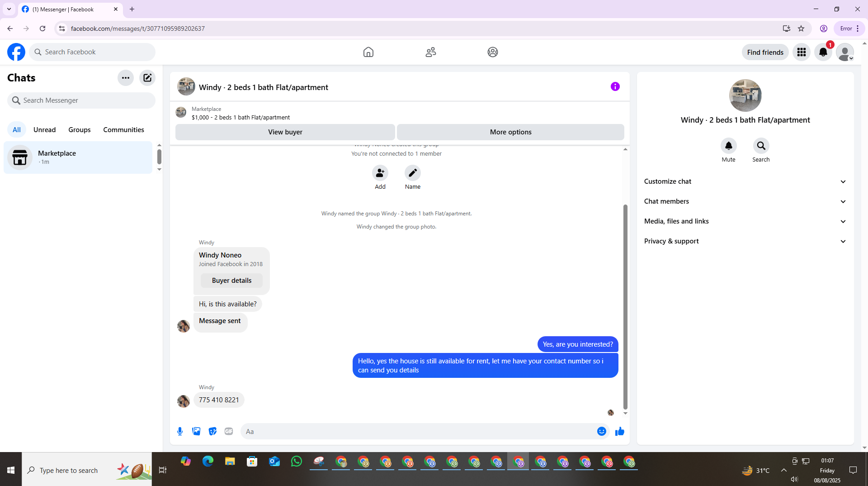Screen dimensions: 868x486
Task: Send a thumbs-up like
Action: click(620, 431)
